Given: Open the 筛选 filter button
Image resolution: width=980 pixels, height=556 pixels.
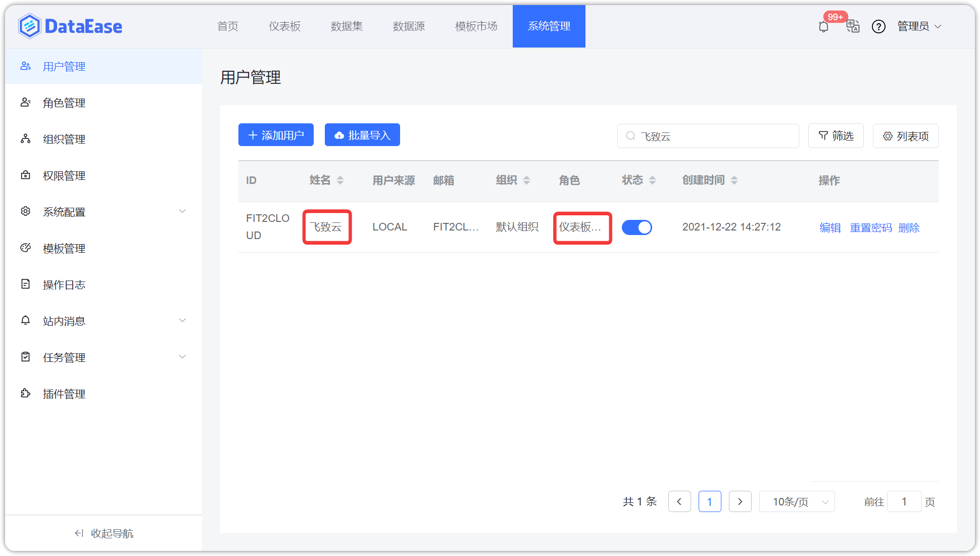Looking at the screenshot, I should [836, 136].
